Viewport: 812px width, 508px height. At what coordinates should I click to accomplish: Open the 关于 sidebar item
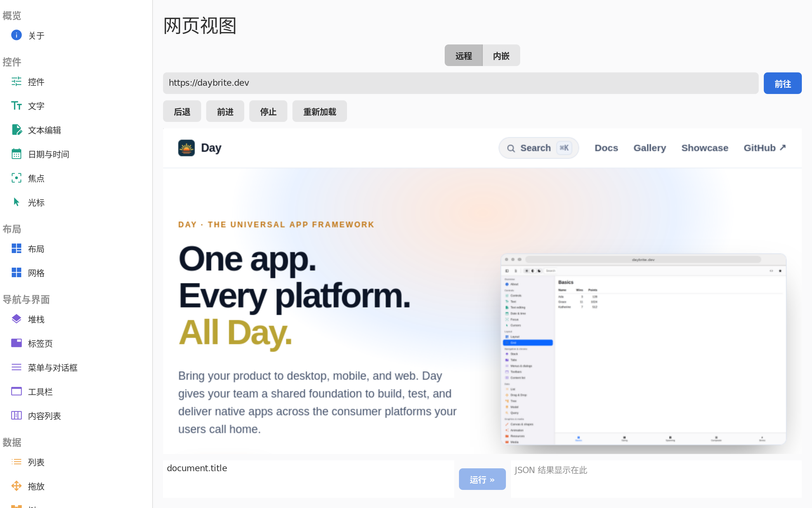tap(76, 35)
